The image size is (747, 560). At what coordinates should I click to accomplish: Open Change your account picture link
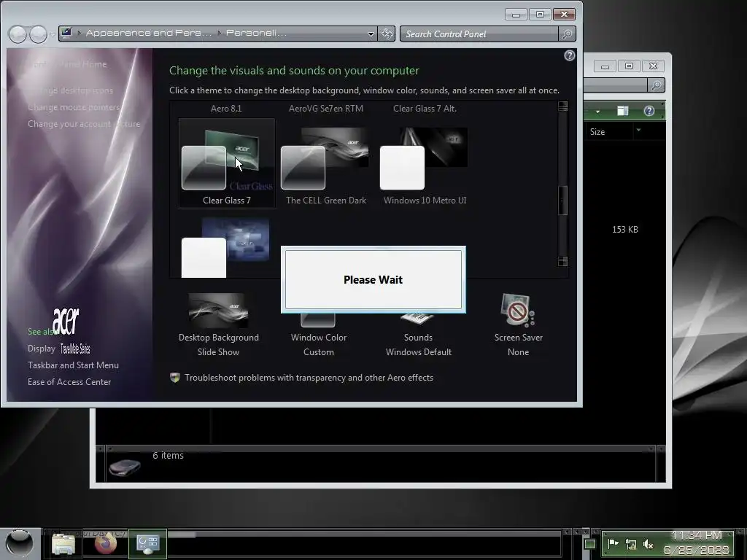[84, 124]
